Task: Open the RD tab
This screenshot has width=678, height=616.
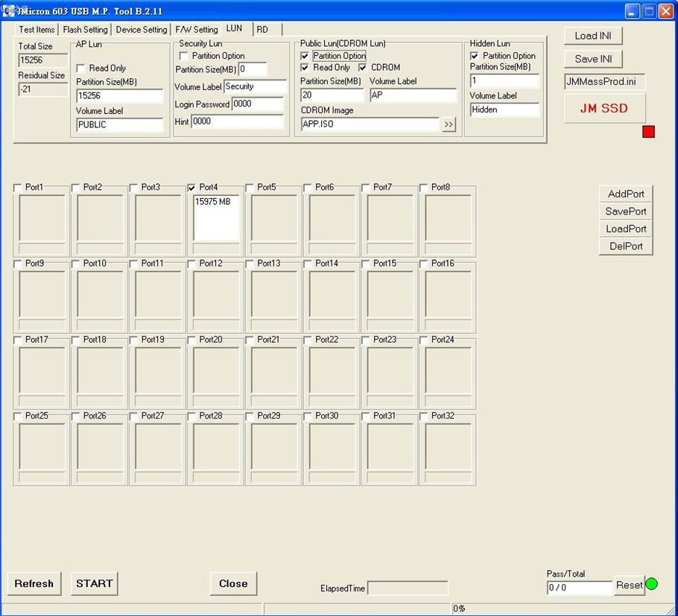Action: [262, 30]
